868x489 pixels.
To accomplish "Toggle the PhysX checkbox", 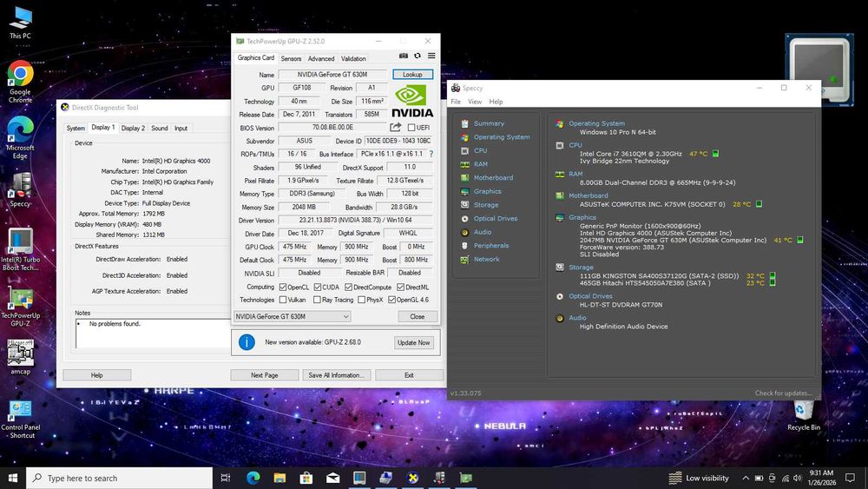I will [x=361, y=300].
